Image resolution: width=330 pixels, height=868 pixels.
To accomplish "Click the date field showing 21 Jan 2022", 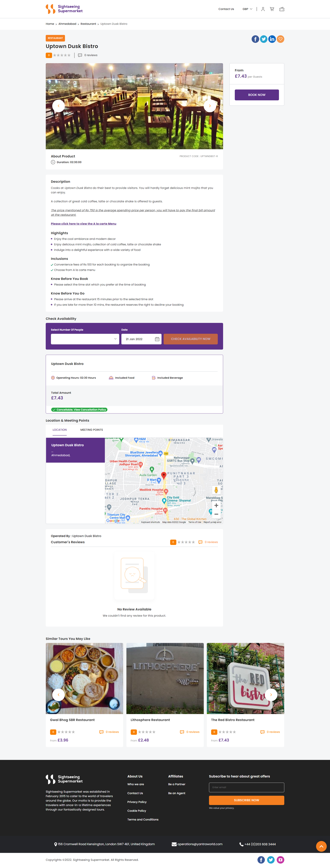I will [141, 339].
